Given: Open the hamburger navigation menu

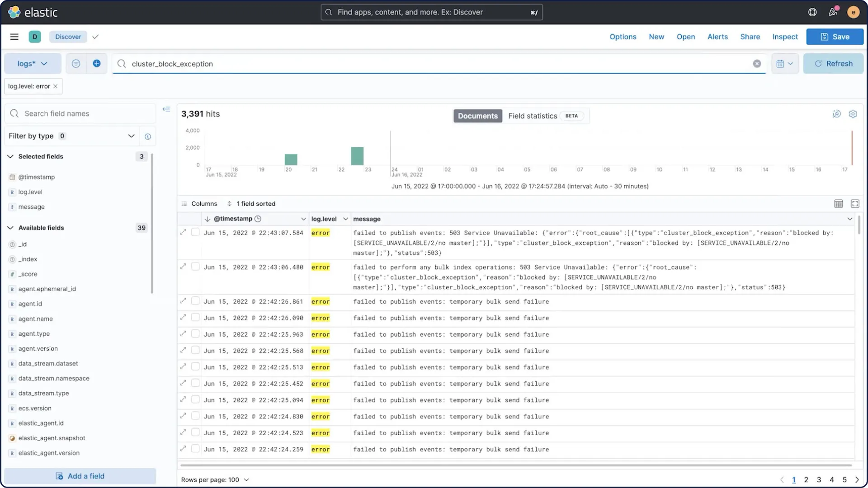Looking at the screenshot, I should [x=14, y=37].
